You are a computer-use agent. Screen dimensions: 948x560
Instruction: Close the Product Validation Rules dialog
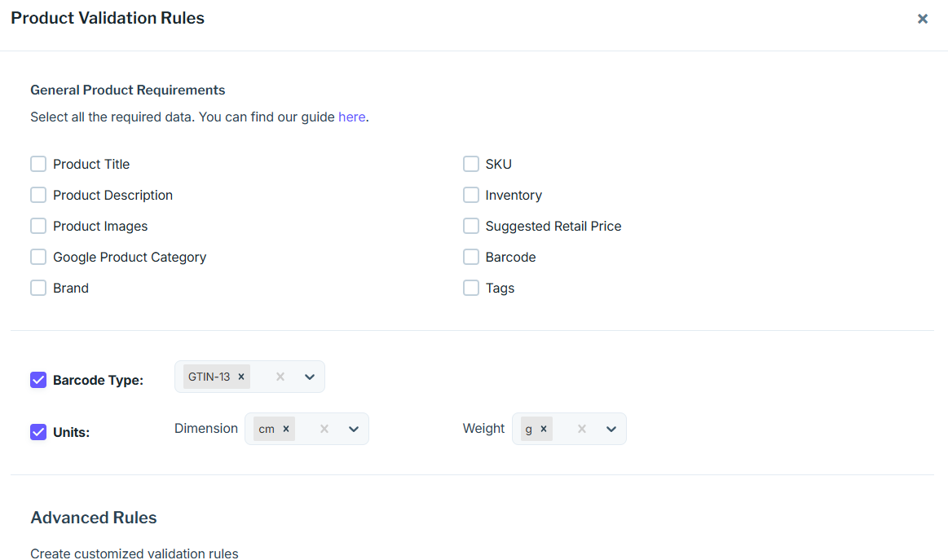(x=922, y=19)
